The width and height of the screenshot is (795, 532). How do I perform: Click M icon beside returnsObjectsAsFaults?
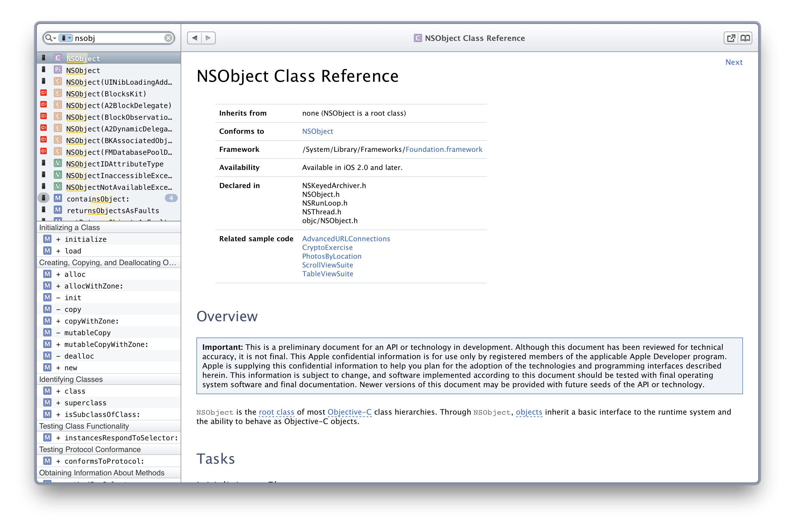(x=58, y=210)
